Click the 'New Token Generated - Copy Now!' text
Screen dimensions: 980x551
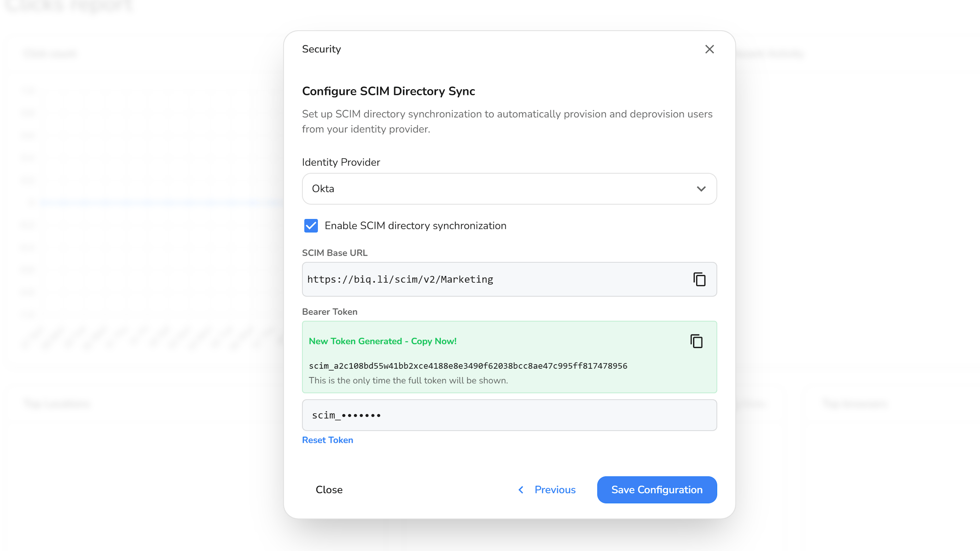[x=383, y=341]
